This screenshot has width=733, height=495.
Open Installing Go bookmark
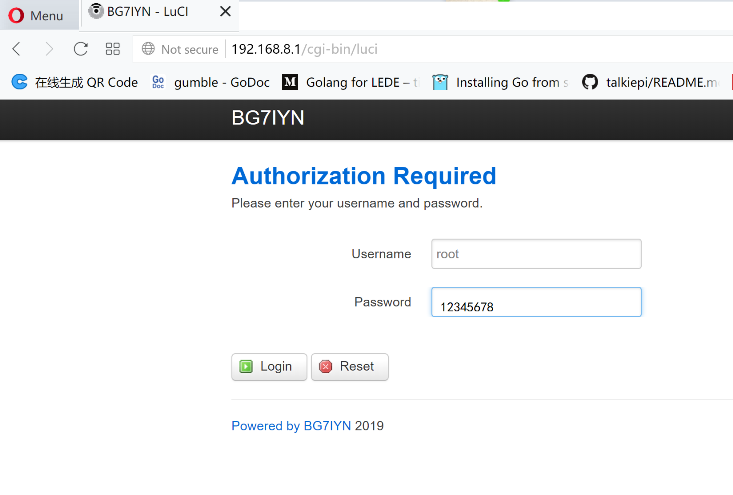[x=500, y=83]
